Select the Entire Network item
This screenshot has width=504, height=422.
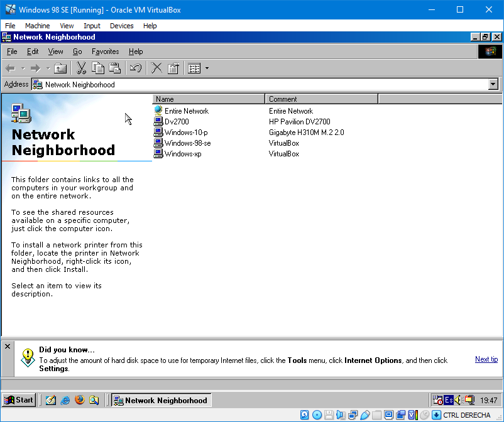click(x=186, y=111)
